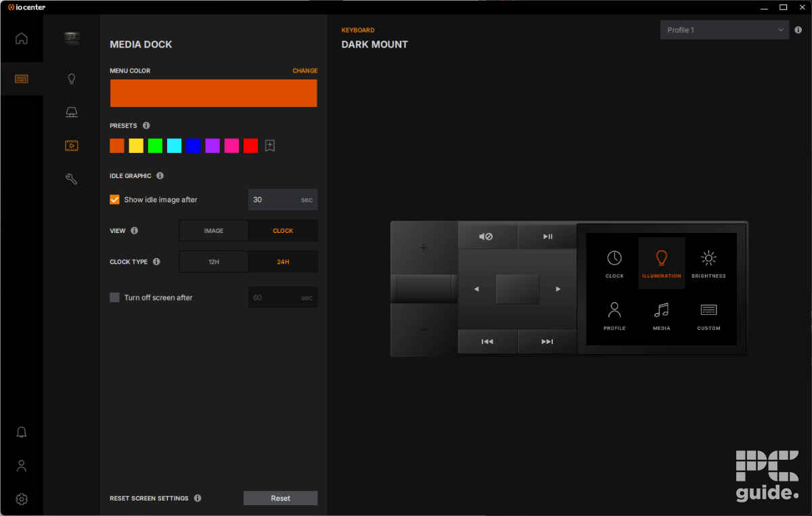Choose the yellow preset swatch
The image size is (812, 516).
(x=136, y=146)
